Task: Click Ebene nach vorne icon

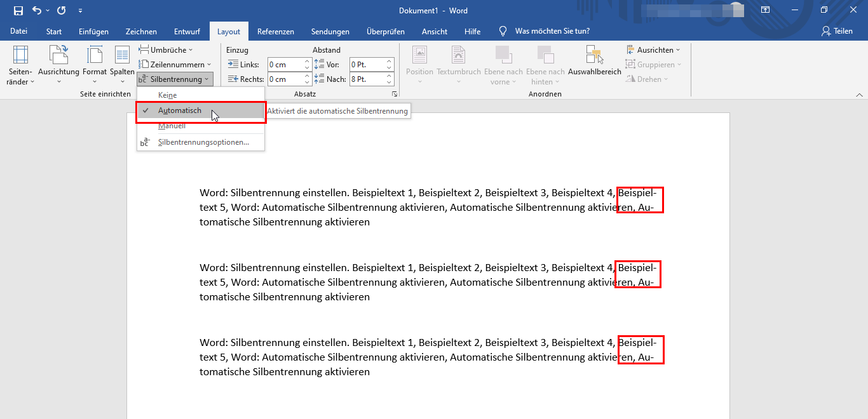Action: (x=503, y=55)
